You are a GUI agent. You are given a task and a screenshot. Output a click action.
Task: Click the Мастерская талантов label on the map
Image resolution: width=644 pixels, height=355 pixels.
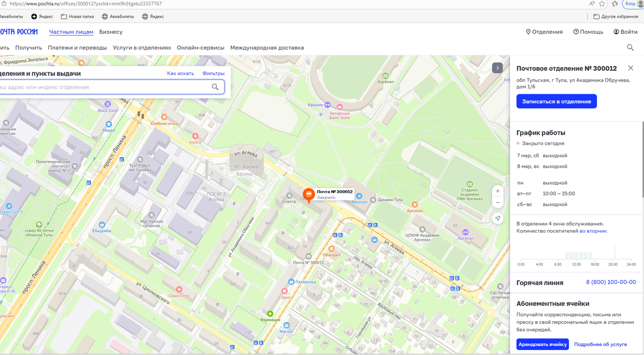click(x=151, y=223)
